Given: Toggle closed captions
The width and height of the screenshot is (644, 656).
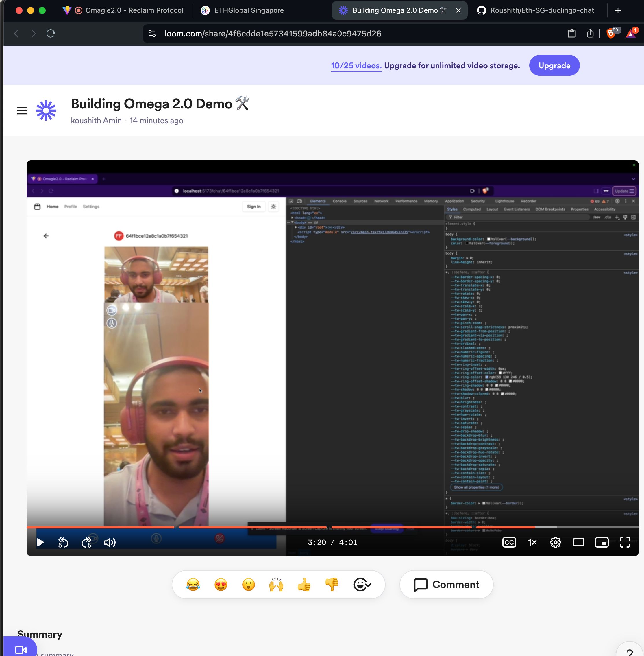Looking at the screenshot, I should click(x=509, y=542).
